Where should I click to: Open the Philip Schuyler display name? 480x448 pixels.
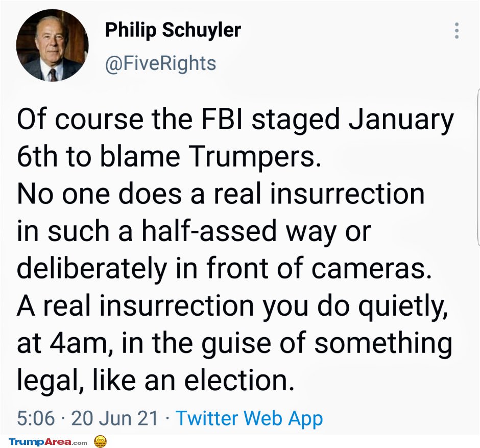coord(173,30)
